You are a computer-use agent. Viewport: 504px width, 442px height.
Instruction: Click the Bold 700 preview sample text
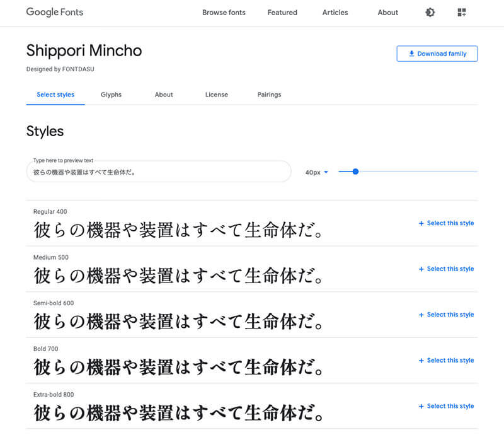(x=178, y=367)
